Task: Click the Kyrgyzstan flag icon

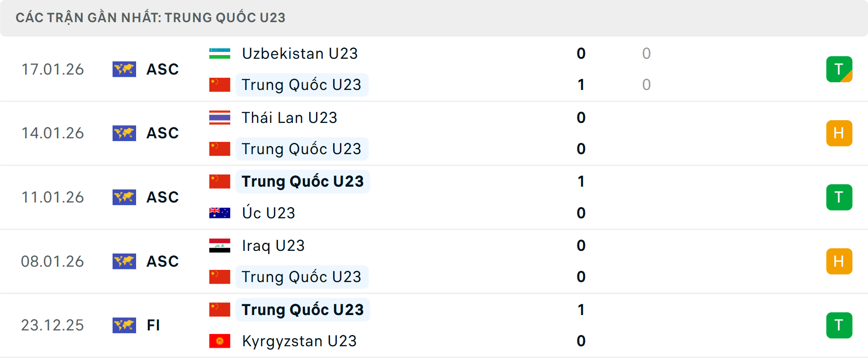Action: [x=220, y=341]
